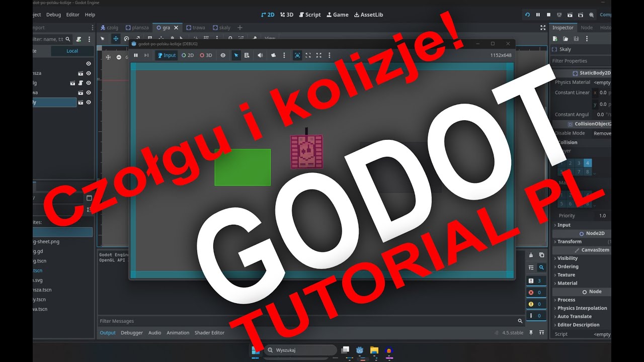Enable collision layer bit 8
Screen dimensions: 644x362
point(588,172)
